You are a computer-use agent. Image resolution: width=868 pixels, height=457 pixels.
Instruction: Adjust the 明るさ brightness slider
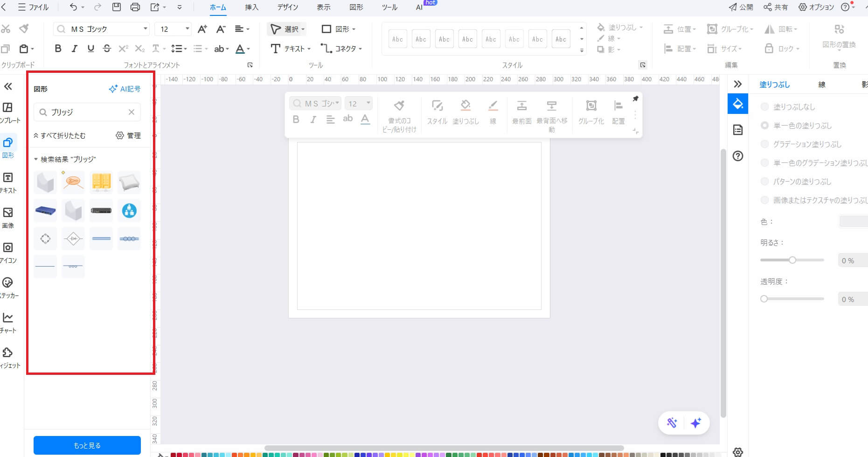tap(792, 260)
